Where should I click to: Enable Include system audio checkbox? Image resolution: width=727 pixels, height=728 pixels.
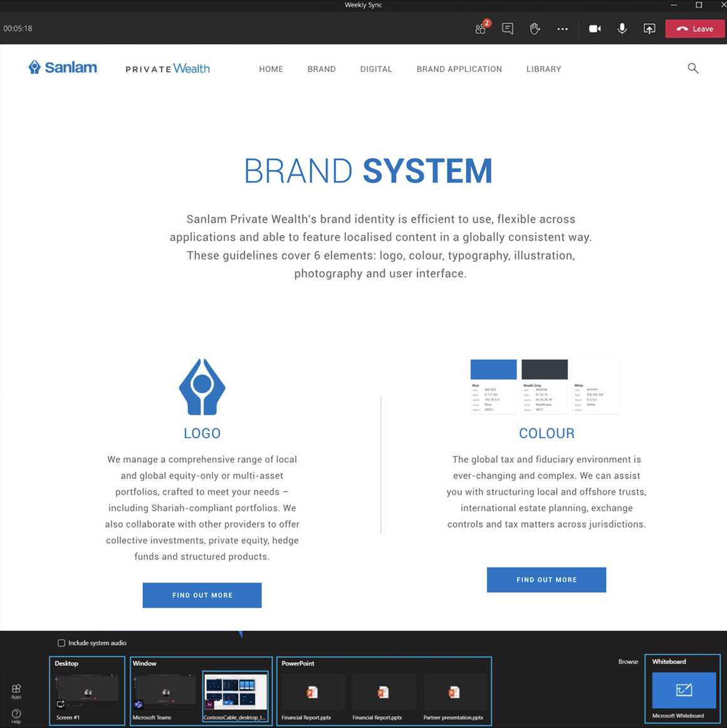pos(61,643)
